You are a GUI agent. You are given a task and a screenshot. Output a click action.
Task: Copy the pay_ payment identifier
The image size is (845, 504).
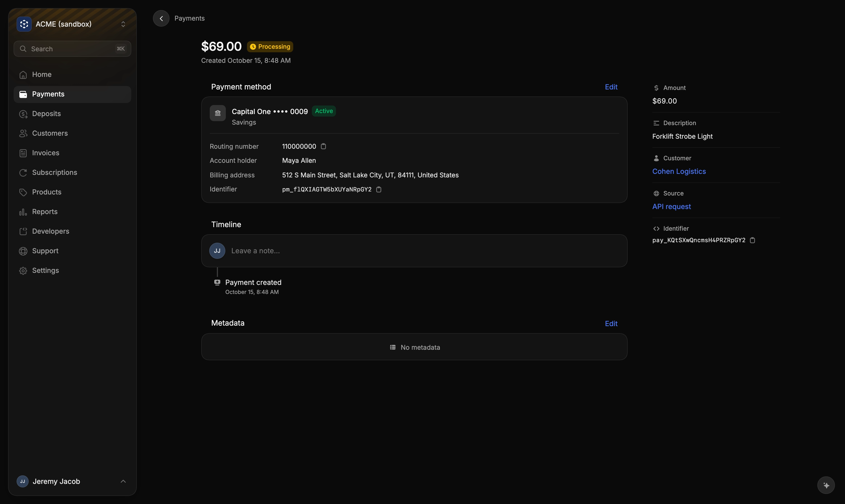click(x=752, y=240)
